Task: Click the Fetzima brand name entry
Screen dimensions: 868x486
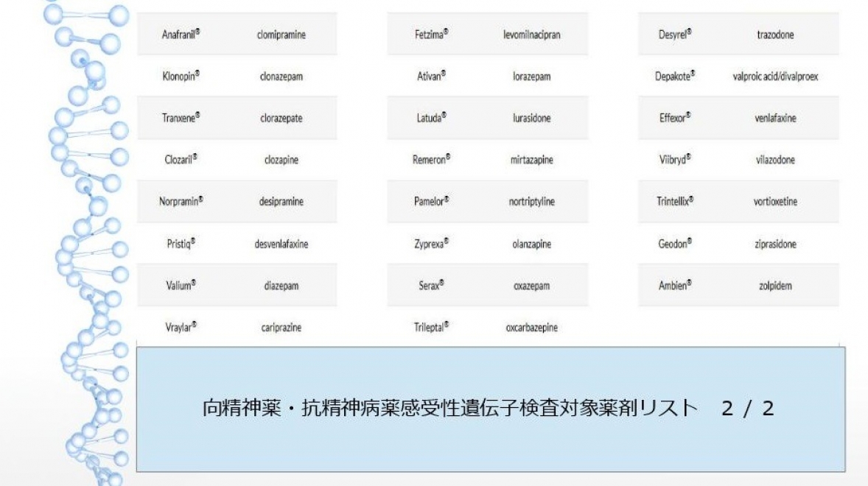Action: coord(431,33)
